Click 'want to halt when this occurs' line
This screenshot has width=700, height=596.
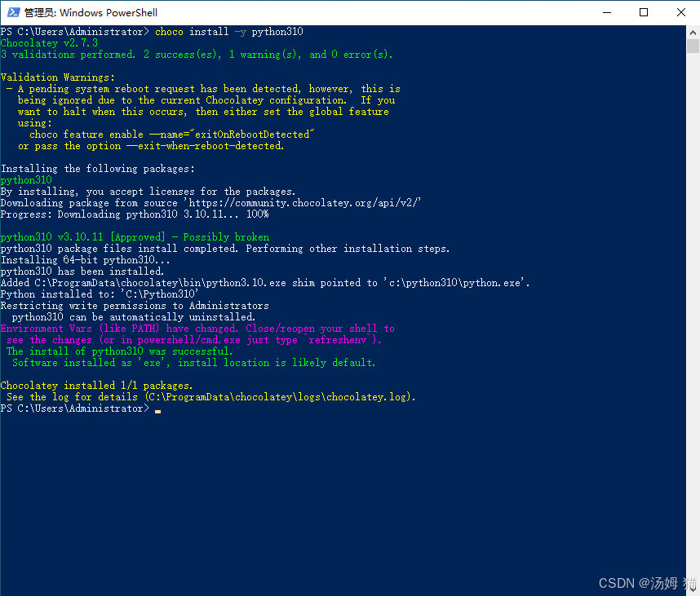click(203, 112)
